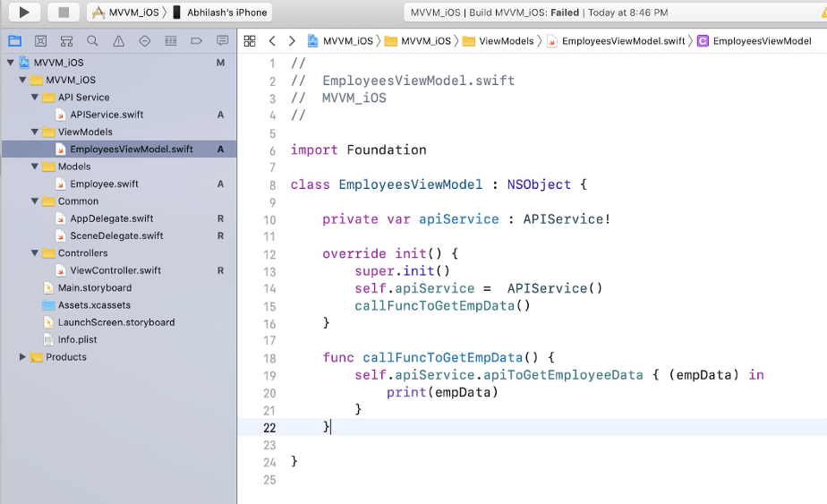Image resolution: width=827 pixels, height=504 pixels.
Task: Open the Find navigator magnifier icon
Action: pyautogui.click(x=92, y=41)
